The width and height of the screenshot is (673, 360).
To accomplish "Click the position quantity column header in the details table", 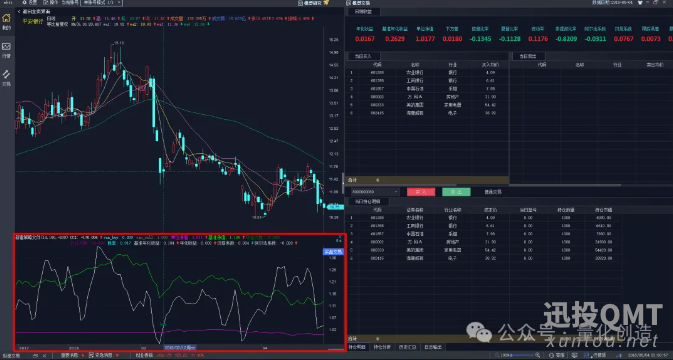I will coord(565,210).
